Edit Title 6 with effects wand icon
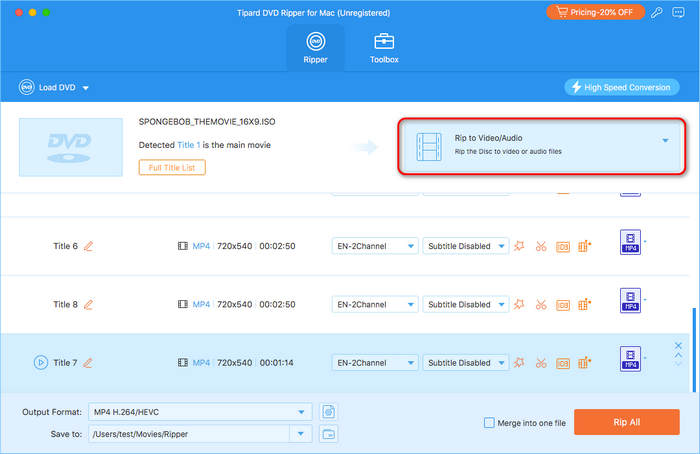This screenshot has height=454, width=700. point(519,246)
